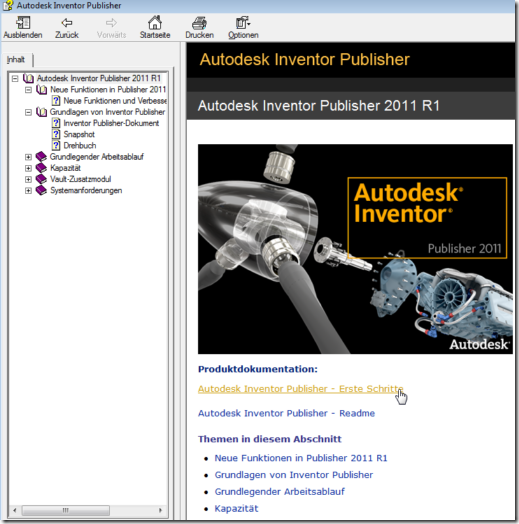Click the Autodesk Inventor Publisher 2011 splash image
This screenshot has height=524, width=519.
[355, 249]
